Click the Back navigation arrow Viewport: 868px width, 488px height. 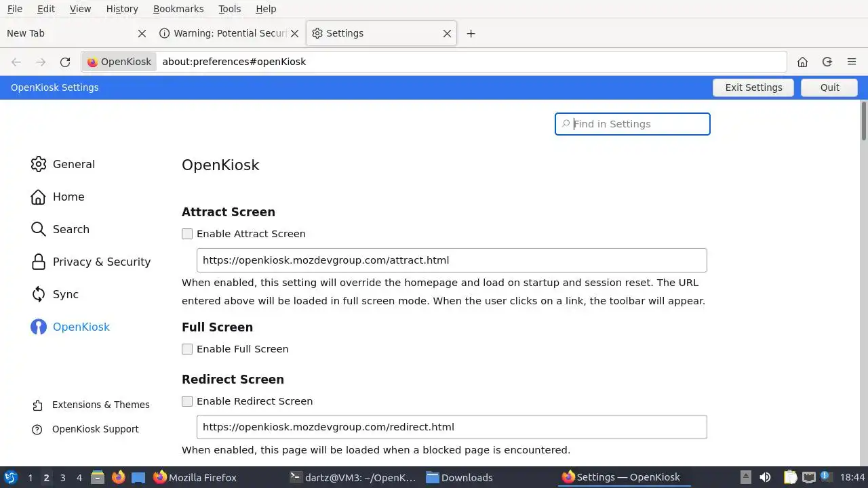[x=16, y=62]
